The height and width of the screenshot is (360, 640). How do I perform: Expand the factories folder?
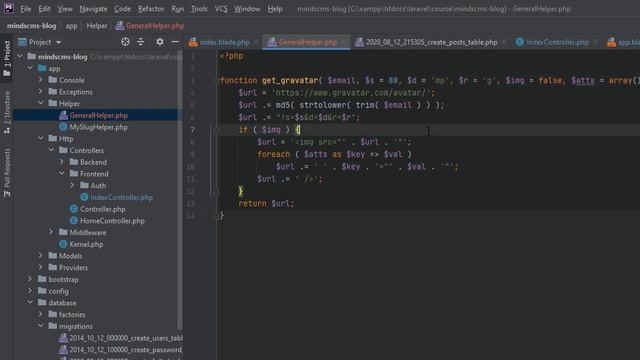coord(41,315)
